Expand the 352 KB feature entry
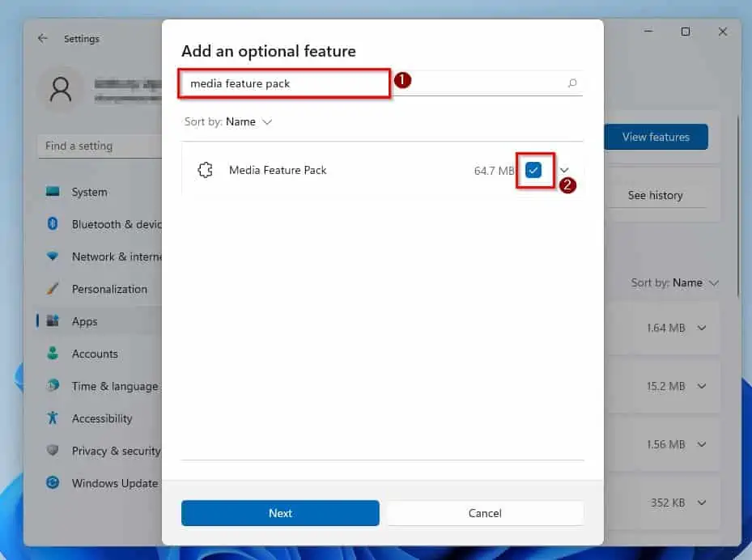The image size is (752, 560). (x=702, y=503)
